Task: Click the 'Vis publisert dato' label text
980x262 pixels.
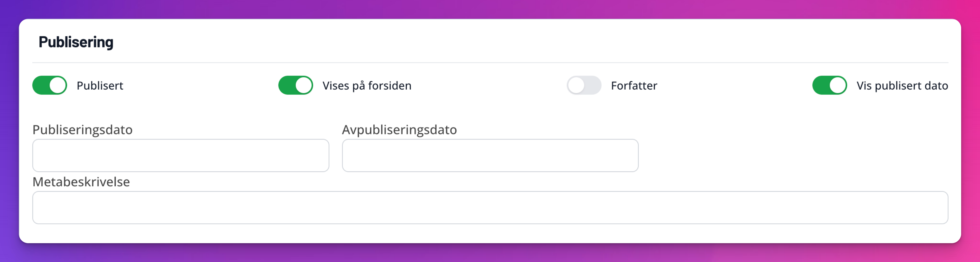Action: point(902,86)
